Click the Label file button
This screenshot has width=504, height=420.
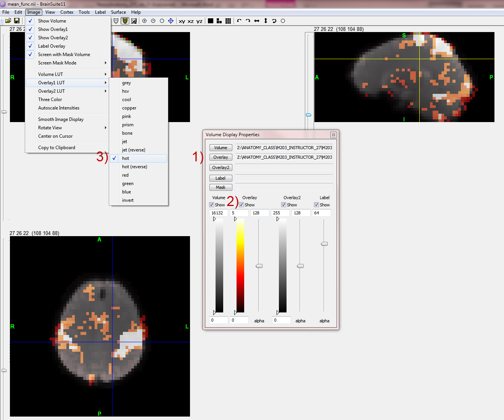[221, 178]
